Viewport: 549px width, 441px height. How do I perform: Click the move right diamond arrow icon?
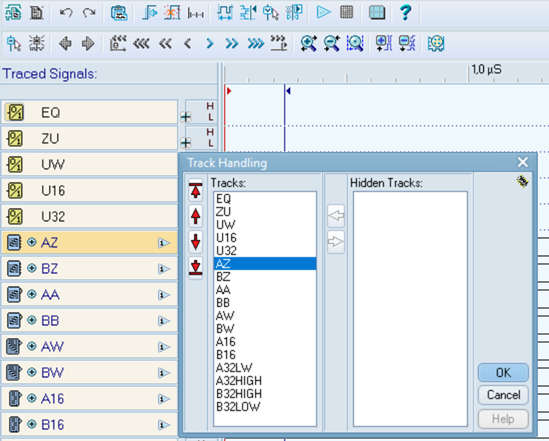pyautogui.click(x=88, y=44)
